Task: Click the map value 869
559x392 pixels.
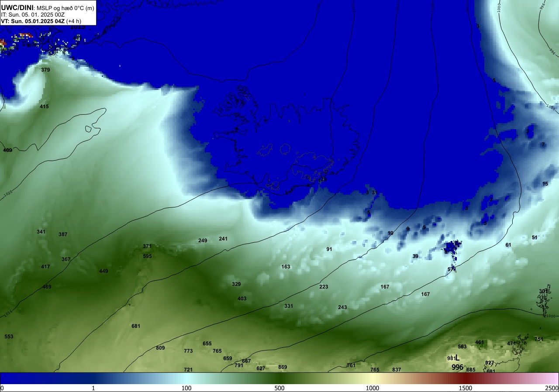Action: [x=283, y=367]
